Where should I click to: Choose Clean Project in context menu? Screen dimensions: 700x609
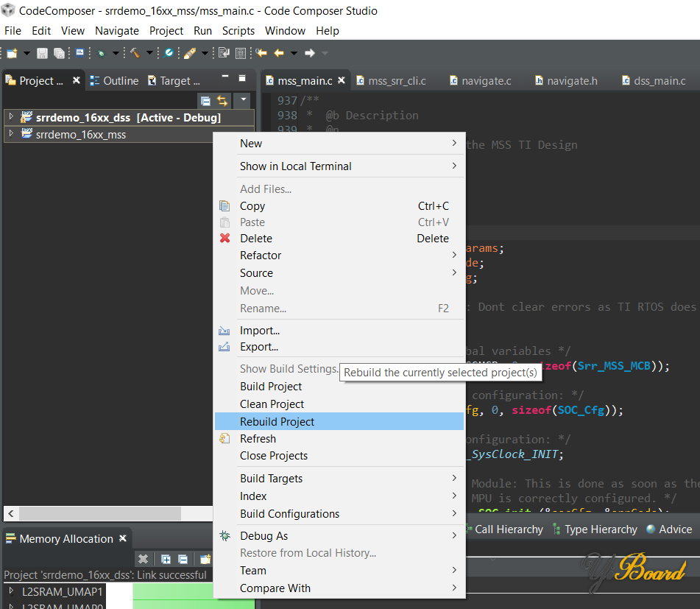click(x=272, y=404)
